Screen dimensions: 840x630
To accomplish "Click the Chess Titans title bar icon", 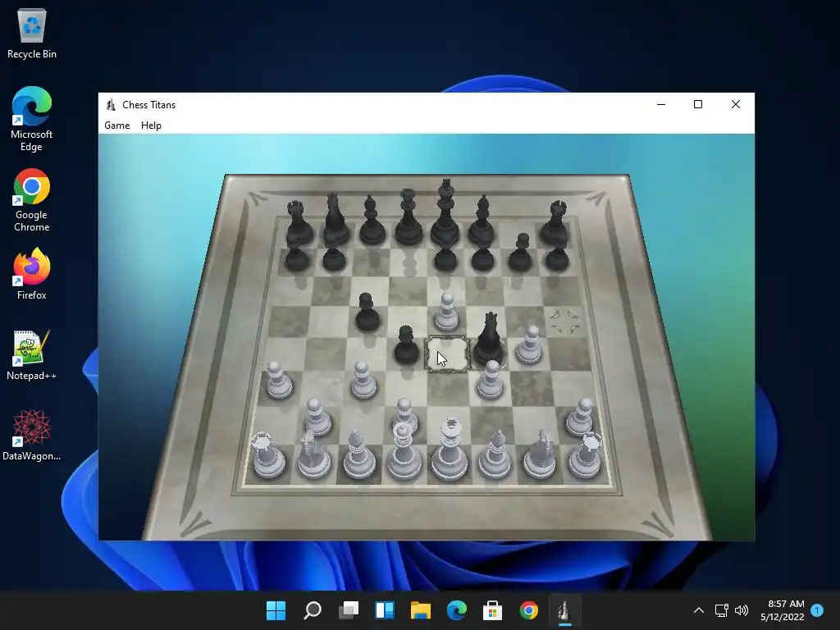I will (x=111, y=104).
